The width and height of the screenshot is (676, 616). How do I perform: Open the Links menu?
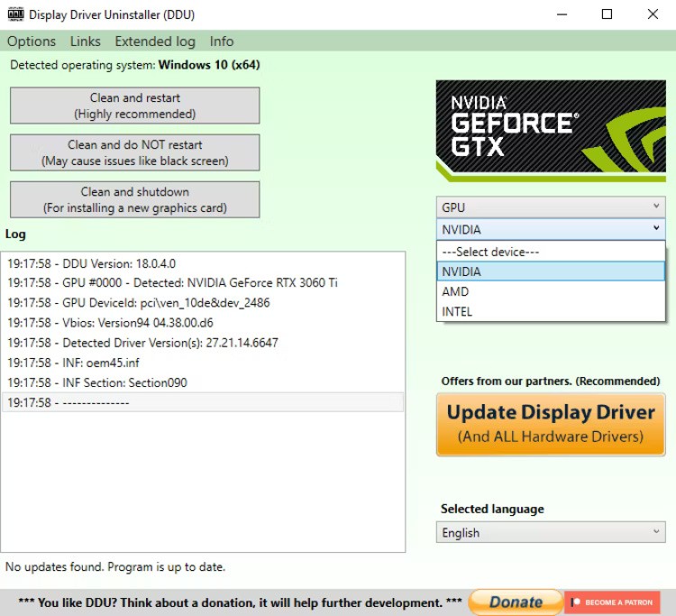(86, 41)
